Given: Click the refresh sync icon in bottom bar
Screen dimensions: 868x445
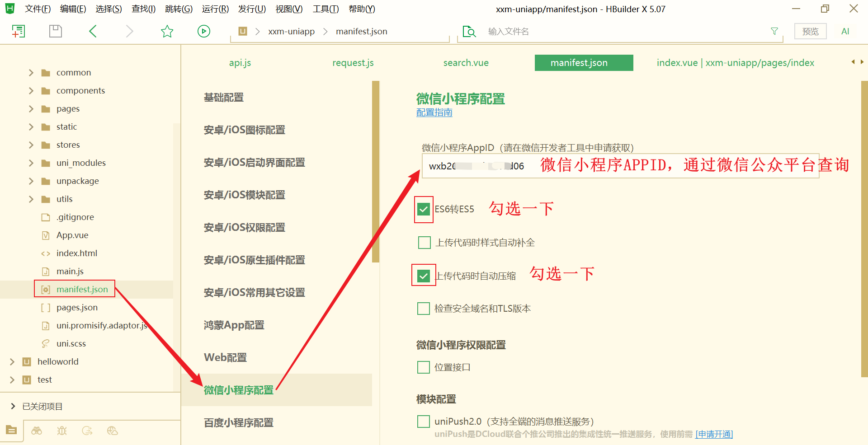Looking at the screenshot, I should [x=87, y=431].
